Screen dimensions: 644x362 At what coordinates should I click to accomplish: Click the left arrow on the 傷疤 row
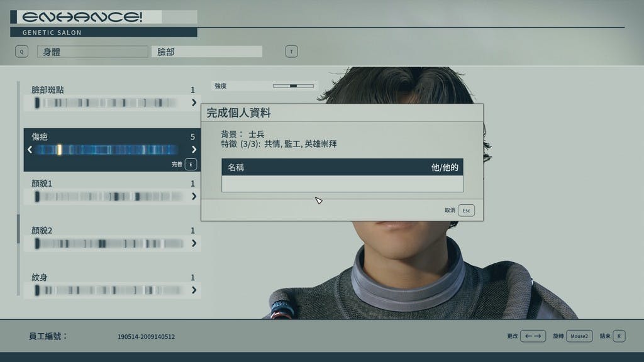30,150
